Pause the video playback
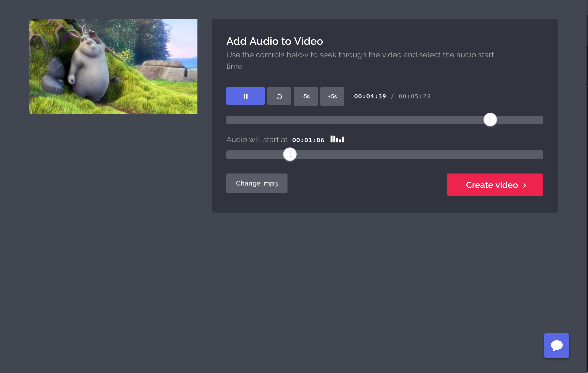Image resolution: width=588 pixels, height=373 pixels. click(245, 96)
